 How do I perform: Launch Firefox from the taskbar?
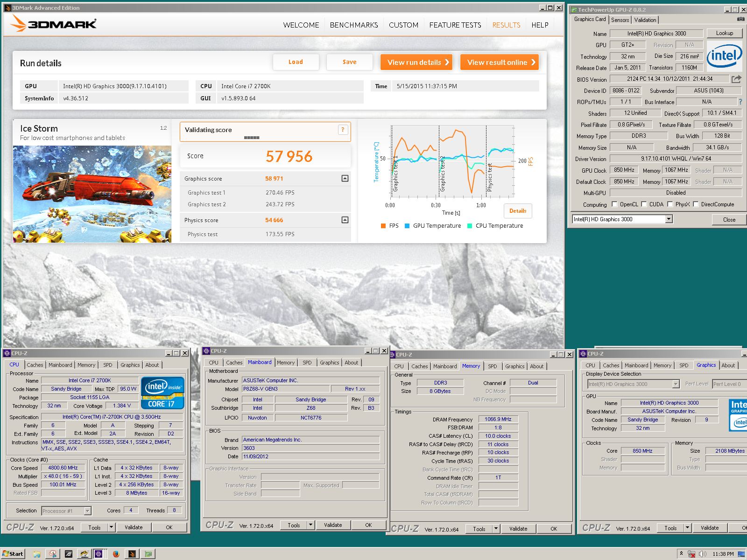click(x=116, y=554)
